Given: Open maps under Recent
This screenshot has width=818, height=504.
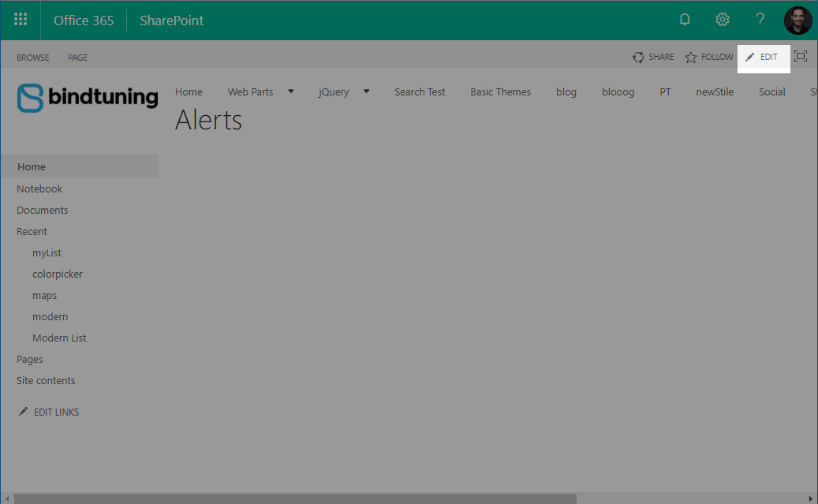Looking at the screenshot, I should click(x=44, y=296).
